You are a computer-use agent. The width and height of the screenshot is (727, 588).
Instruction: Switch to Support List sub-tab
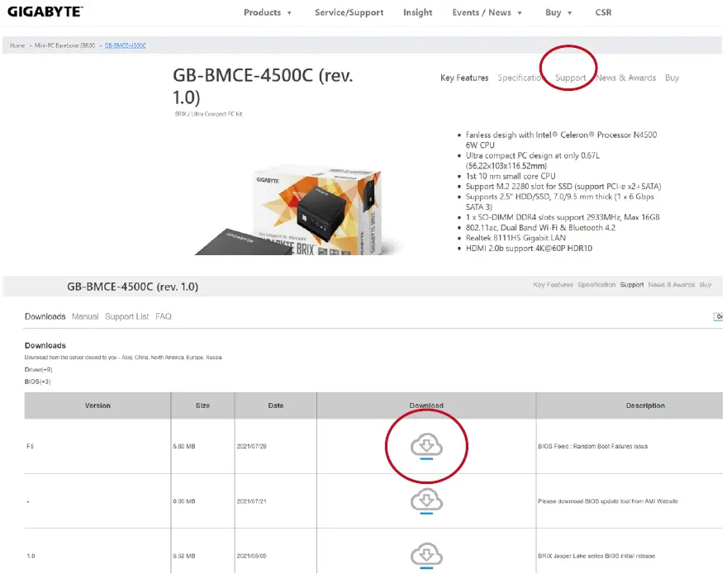click(126, 316)
